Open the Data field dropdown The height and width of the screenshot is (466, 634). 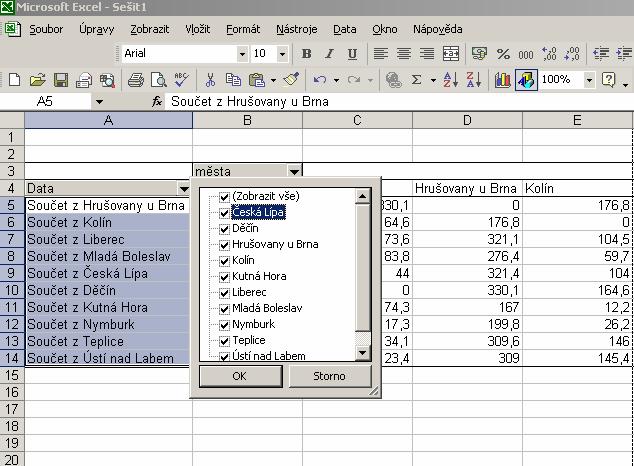pyautogui.click(x=184, y=188)
